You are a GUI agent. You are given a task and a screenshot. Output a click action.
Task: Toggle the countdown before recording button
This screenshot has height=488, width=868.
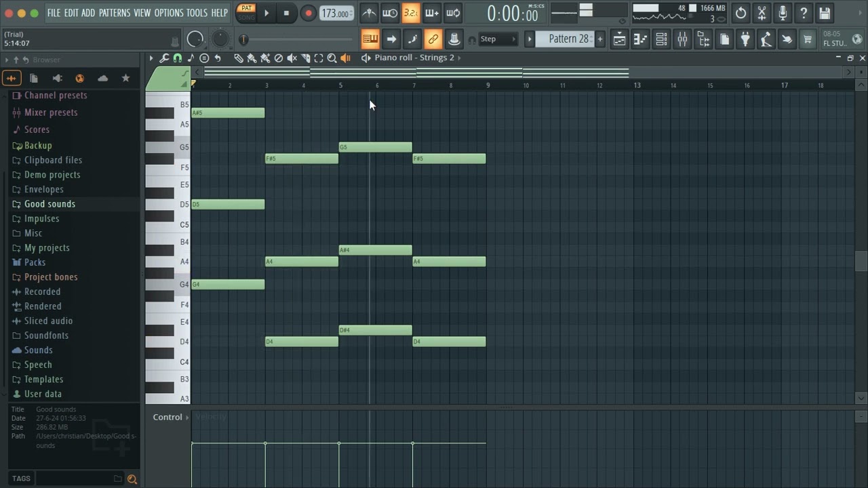click(411, 13)
